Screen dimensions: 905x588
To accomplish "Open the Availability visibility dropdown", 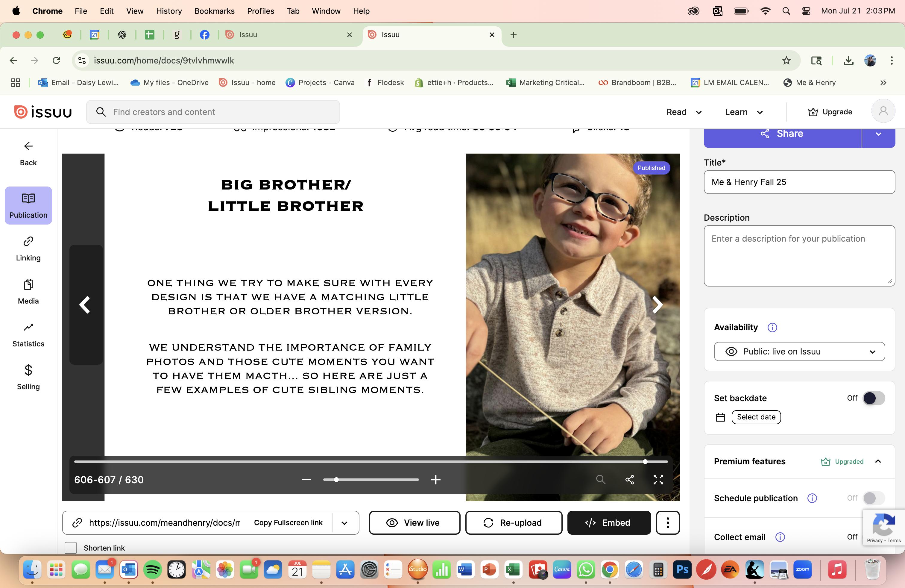I will pos(799,351).
